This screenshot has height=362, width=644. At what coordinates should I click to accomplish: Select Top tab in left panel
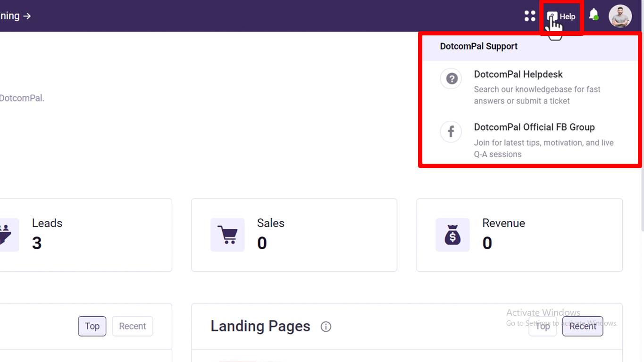pos(92,326)
